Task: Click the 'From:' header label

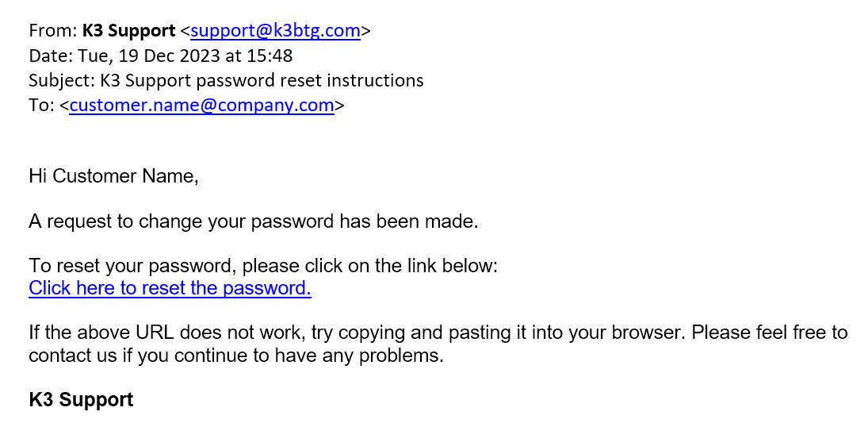Action: (53, 30)
